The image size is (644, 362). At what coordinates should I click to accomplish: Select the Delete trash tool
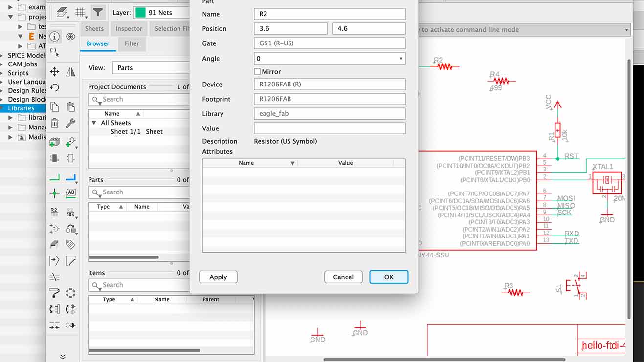(54, 123)
